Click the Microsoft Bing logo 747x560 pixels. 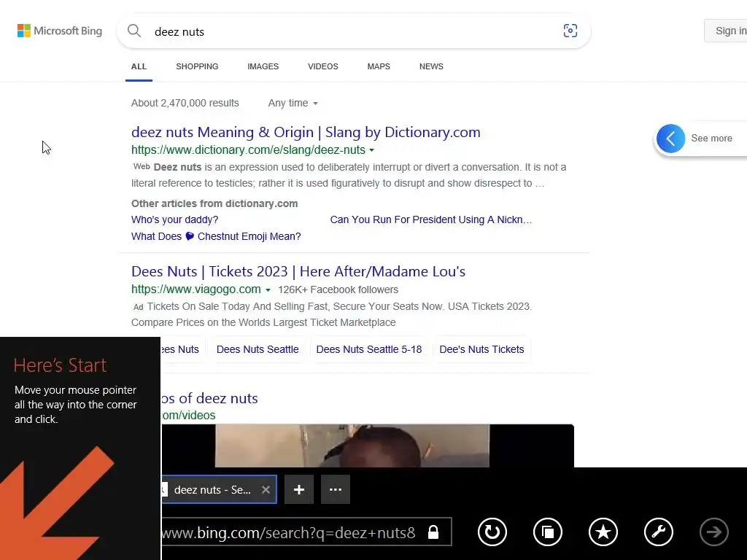tap(60, 31)
